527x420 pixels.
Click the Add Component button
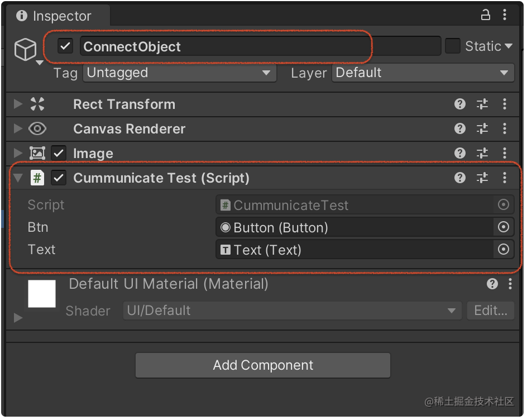click(x=262, y=365)
